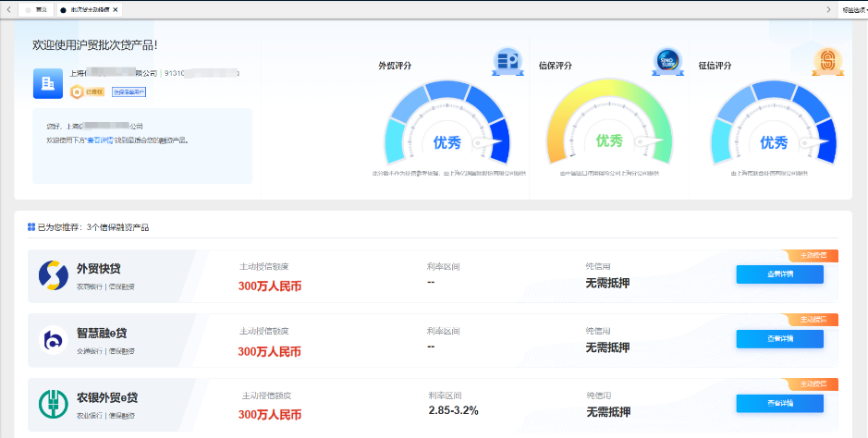Click the blue company building icon
Viewport: 868px width, 438px height.
pos(48,84)
